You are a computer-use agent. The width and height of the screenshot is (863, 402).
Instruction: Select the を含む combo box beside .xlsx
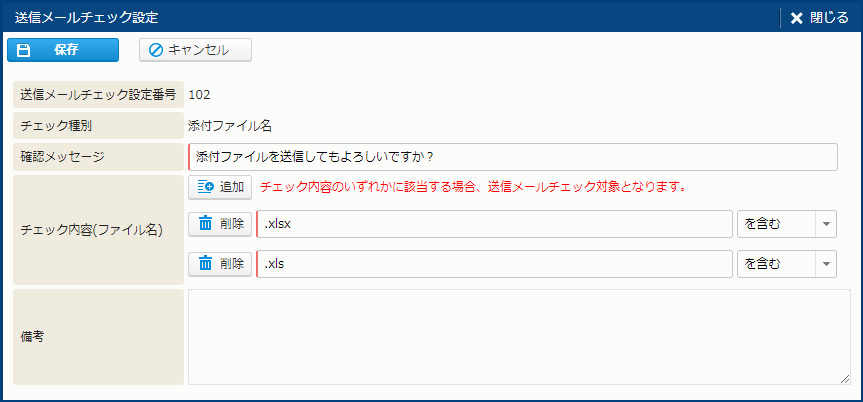776,224
